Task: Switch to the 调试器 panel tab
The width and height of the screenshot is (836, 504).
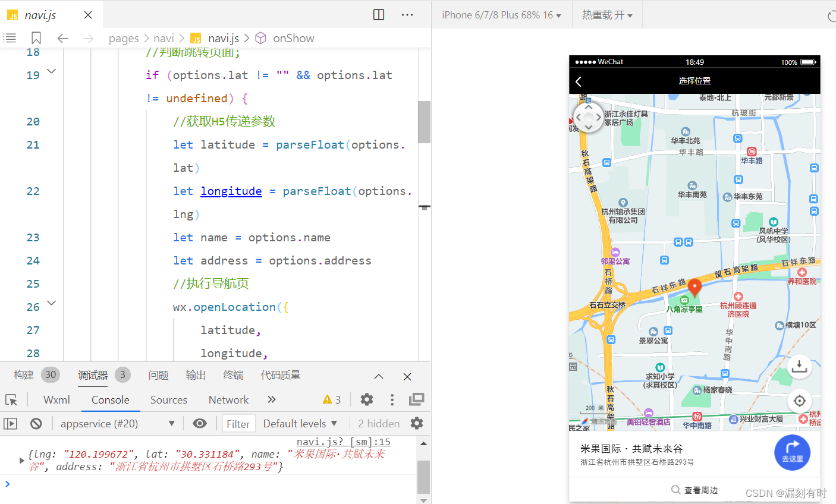Action: click(x=93, y=375)
